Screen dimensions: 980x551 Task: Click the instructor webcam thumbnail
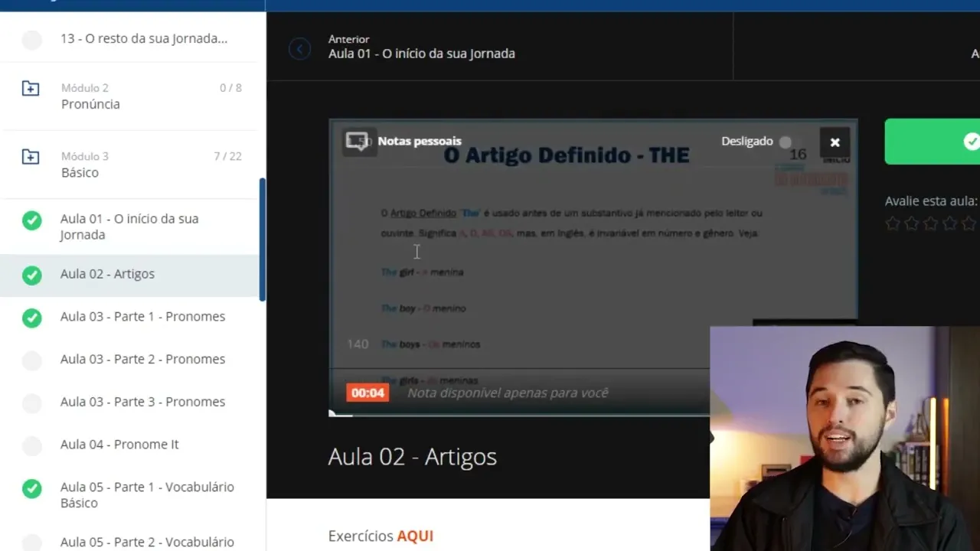click(x=844, y=439)
